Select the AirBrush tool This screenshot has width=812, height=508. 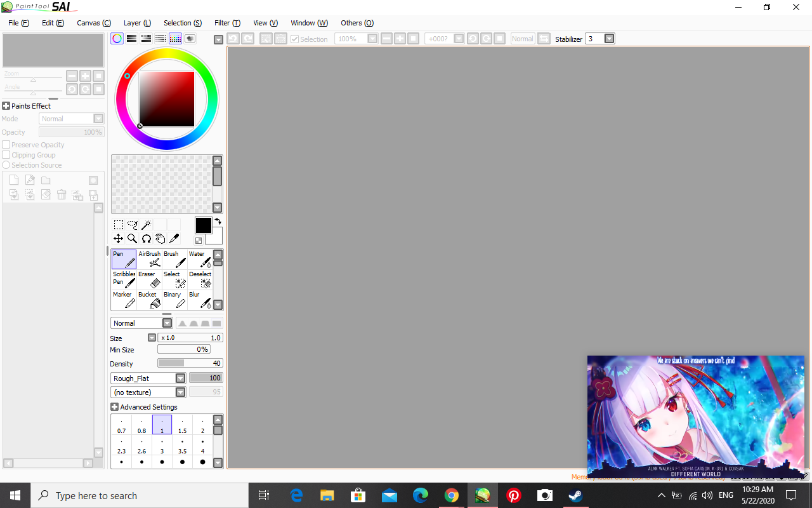click(150, 259)
